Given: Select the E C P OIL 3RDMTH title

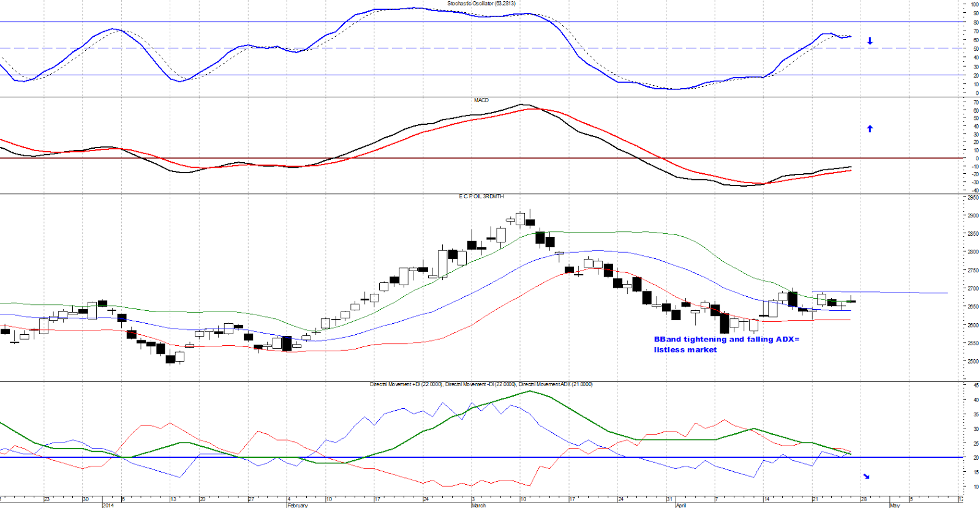Looking at the screenshot, I should tap(481, 196).
